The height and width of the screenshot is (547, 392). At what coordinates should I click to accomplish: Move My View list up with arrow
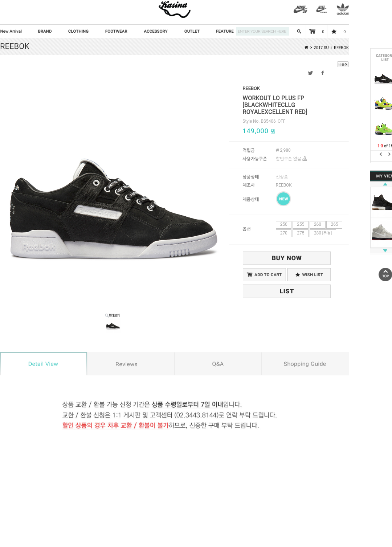385,184
